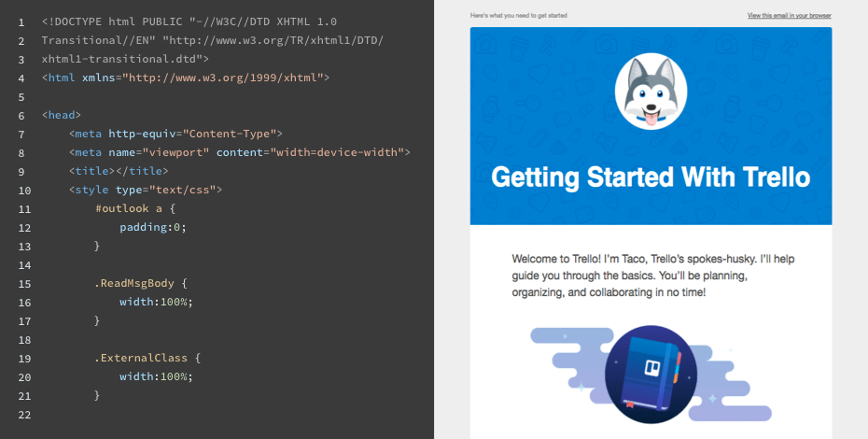Viewport: 868px width, 439px height.
Task: Click the 'xhtml1-transitional.dtd' code line
Action: [x=125, y=59]
